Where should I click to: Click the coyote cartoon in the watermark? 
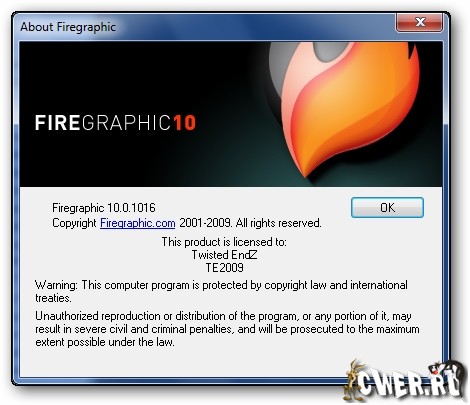(x=353, y=380)
